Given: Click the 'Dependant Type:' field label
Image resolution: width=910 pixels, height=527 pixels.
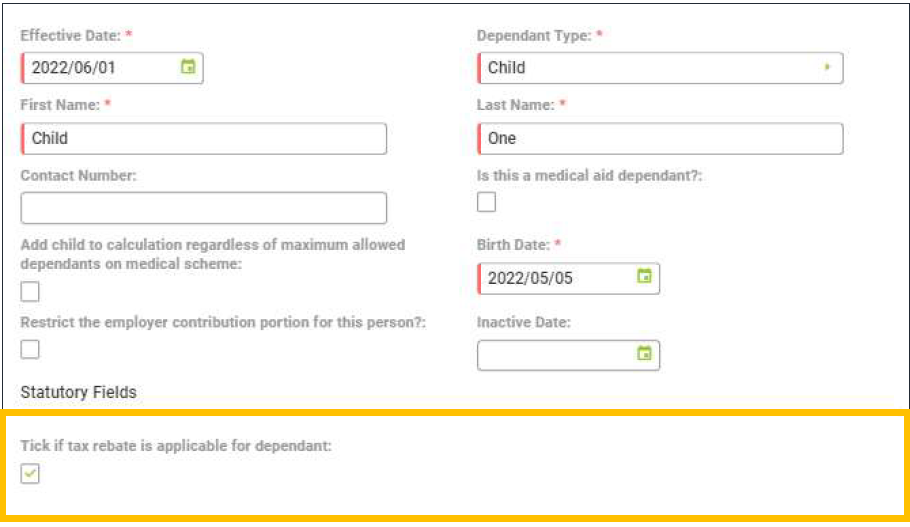Looking at the screenshot, I should [x=535, y=35].
